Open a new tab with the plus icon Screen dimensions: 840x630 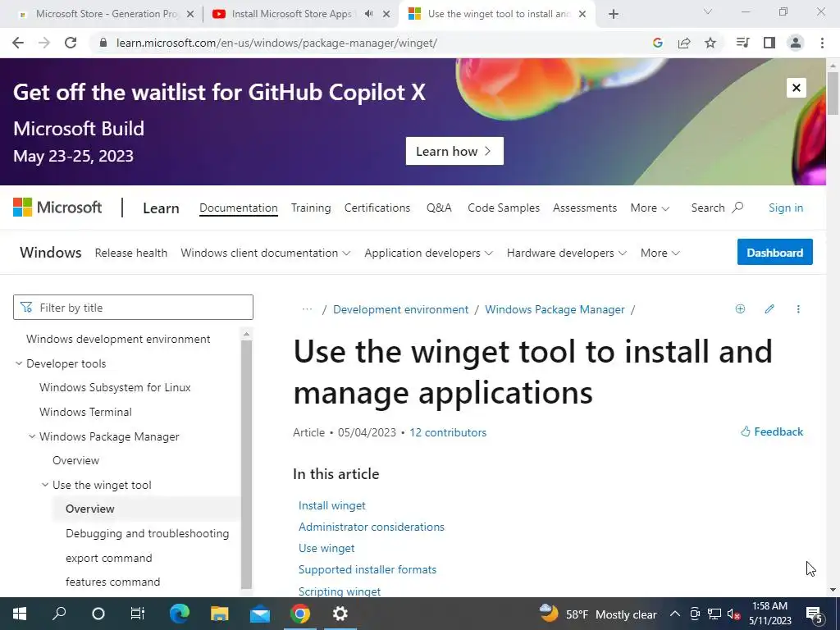(x=614, y=15)
